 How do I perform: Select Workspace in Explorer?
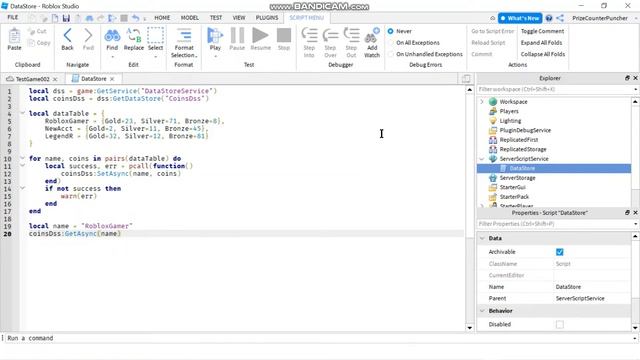[513, 102]
